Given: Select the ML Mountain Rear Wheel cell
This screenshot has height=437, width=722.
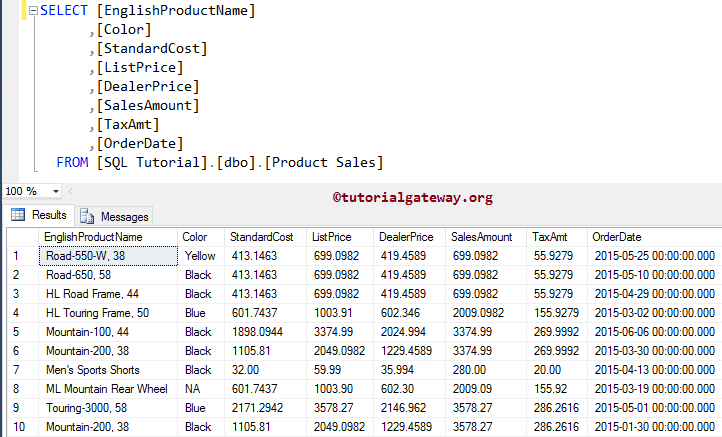Looking at the screenshot, I should tap(108, 389).
